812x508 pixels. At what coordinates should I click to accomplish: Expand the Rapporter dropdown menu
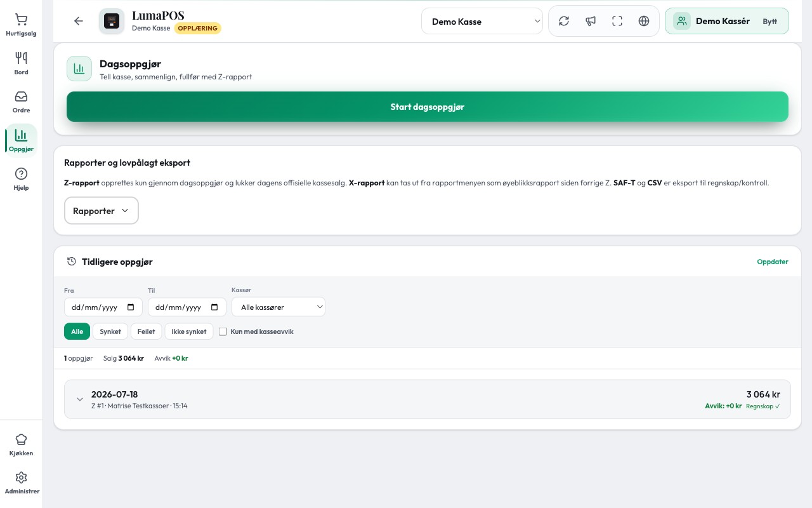tap(101, 211)
